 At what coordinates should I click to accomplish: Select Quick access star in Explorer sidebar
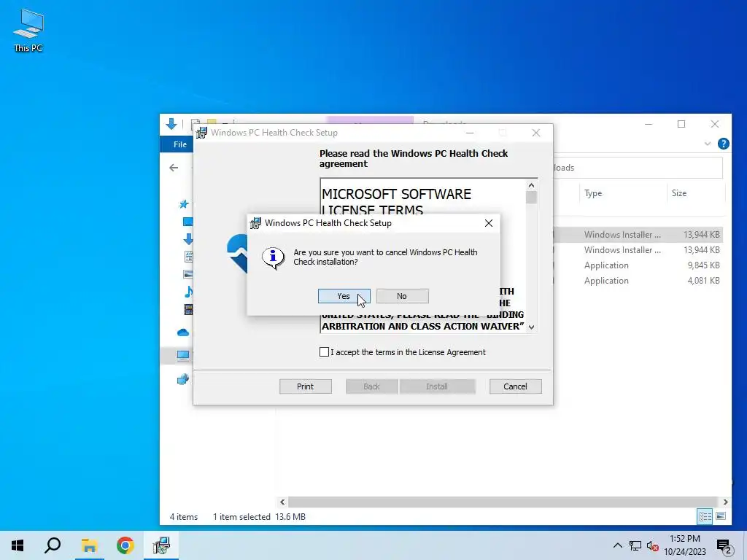click(184, 204)
